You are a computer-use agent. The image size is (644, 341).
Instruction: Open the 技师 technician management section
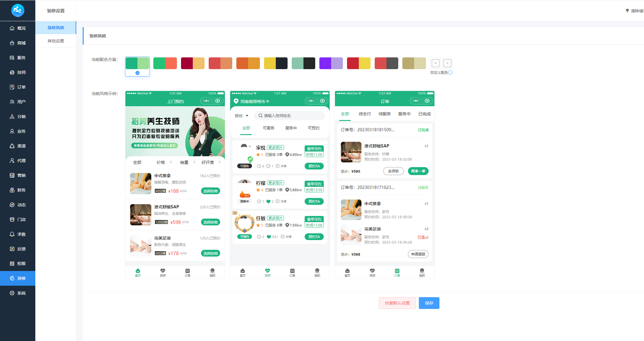pyautogui.click(x=18, y=72)
